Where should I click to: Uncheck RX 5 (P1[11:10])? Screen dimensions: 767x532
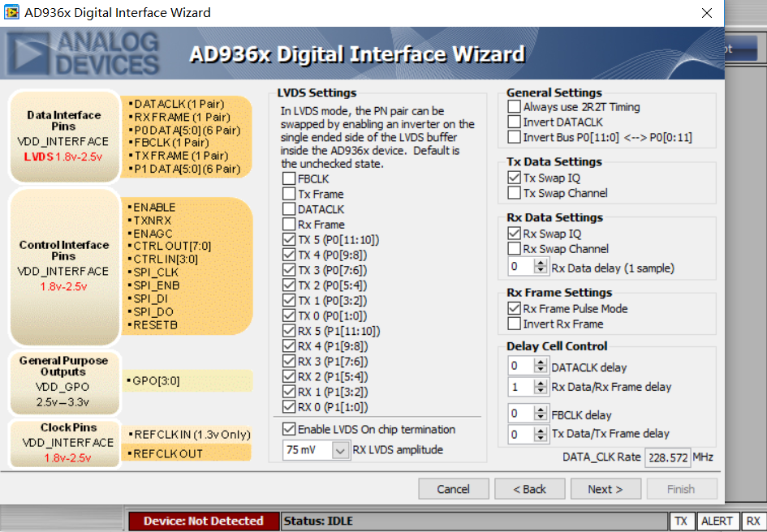point(289,331)
